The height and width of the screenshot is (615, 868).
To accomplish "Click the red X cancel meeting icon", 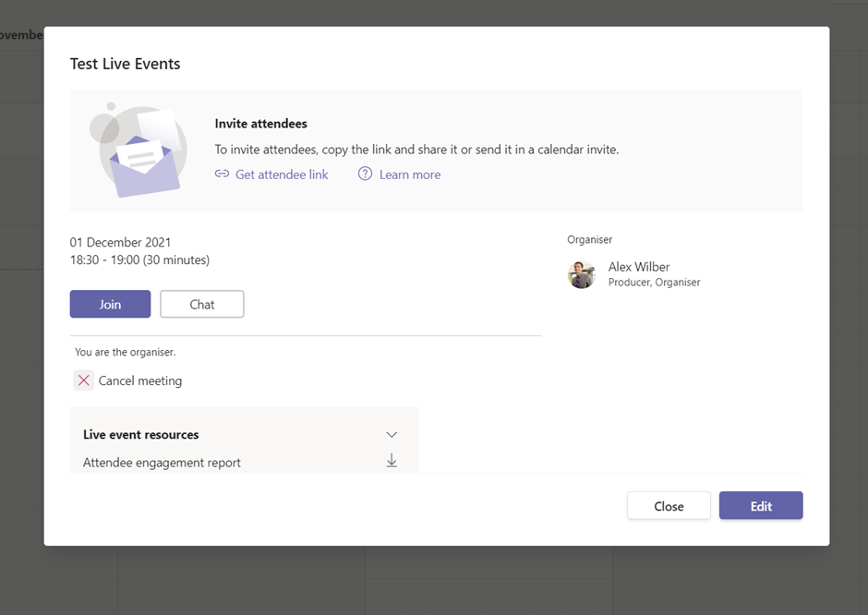I will [x=84, y=380].
